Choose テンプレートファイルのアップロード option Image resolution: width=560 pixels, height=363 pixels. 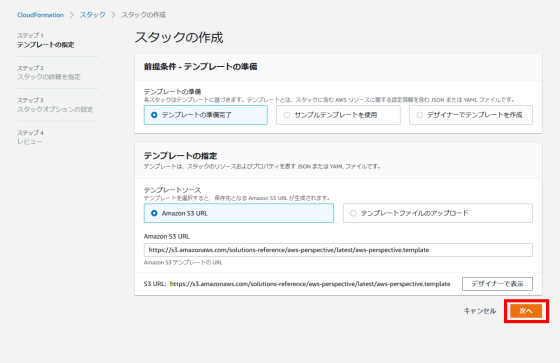click(438, 213)
